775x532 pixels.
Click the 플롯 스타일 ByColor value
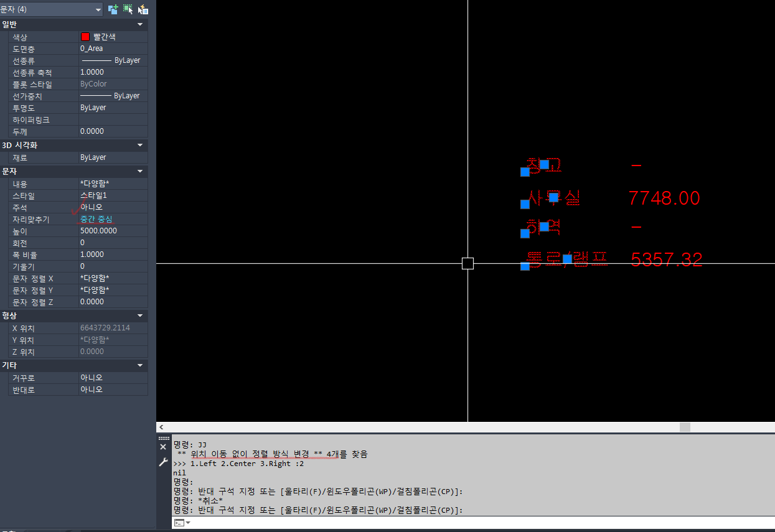113,84
